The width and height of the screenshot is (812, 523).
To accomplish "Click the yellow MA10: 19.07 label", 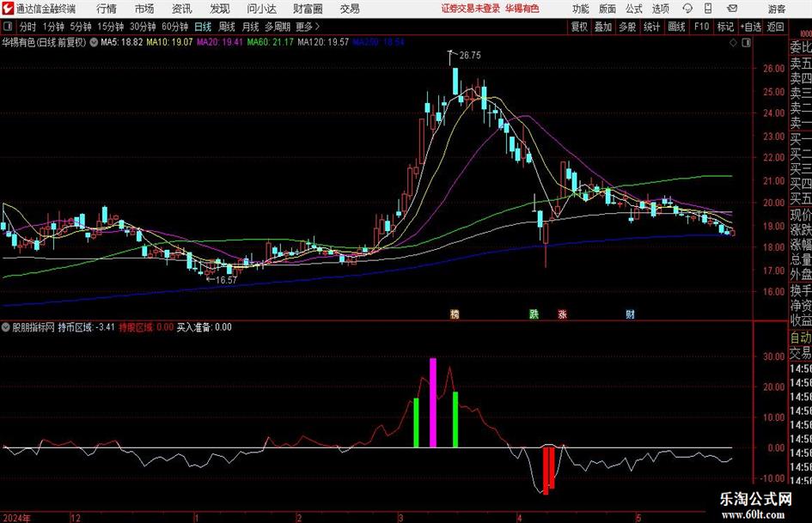I will coord(169,42).
